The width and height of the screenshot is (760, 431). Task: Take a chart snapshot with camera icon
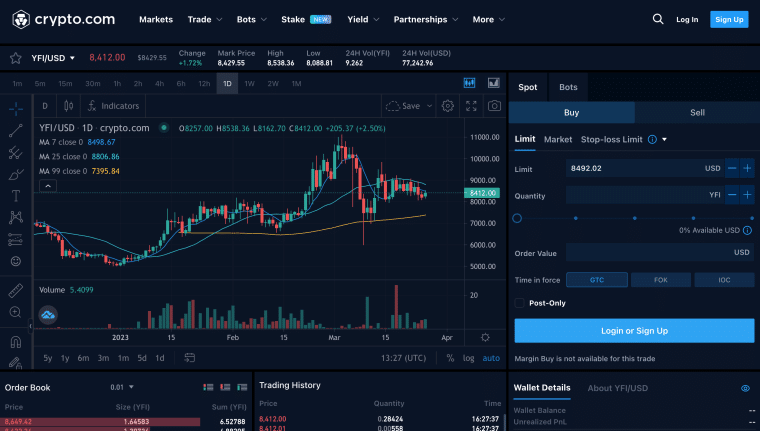494,105
